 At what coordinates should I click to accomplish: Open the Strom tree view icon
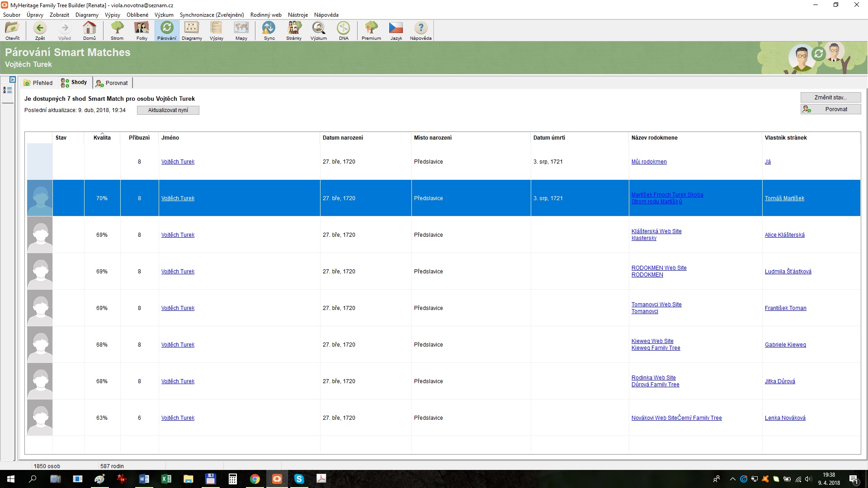point(117,31)
